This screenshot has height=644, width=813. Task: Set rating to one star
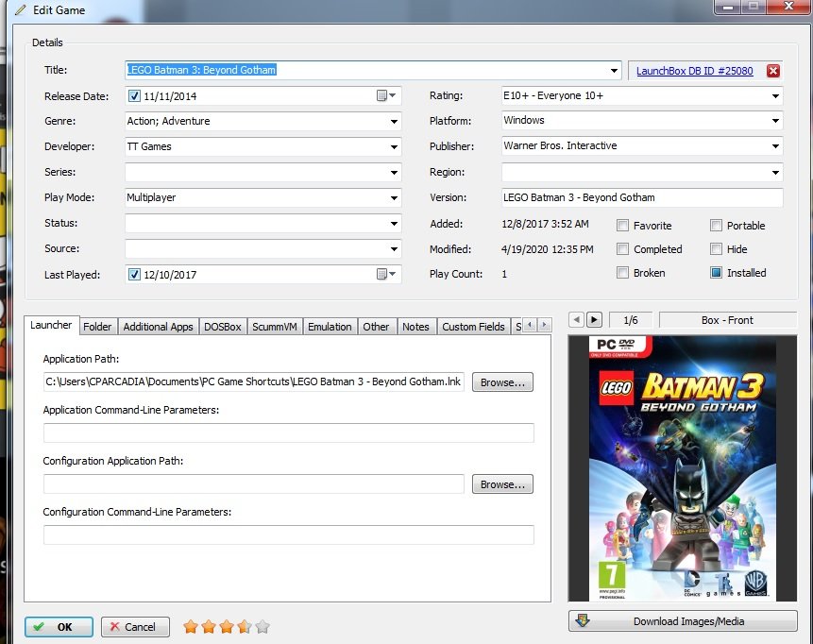click(x=191, y=627)
